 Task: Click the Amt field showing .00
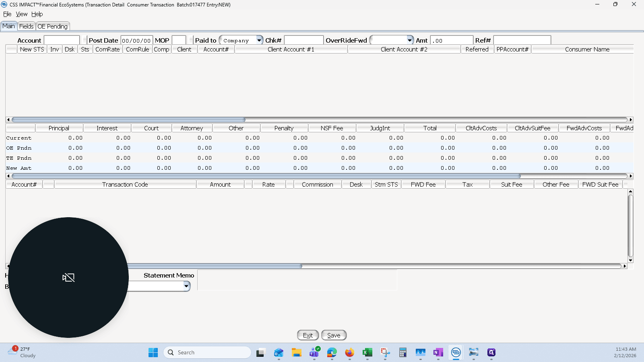pyautogui.click(x=452, y=40)
